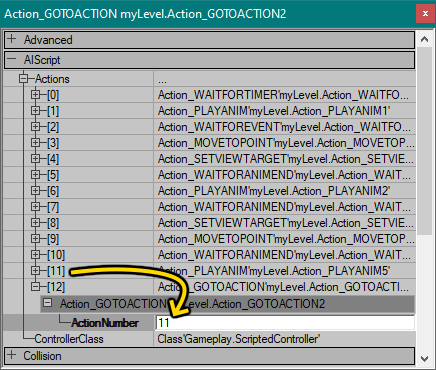Click the Action_PLAYANIM5 value in row [11]
This screenshot has width=436, height=370.
pyautogui.click(x=274, y=271)
